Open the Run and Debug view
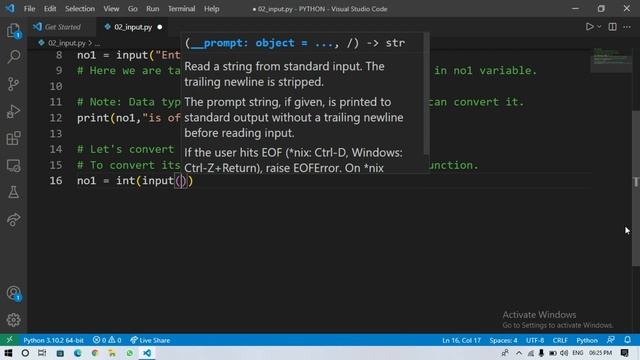Screen dimensions: 640x360 pos(13,111)
